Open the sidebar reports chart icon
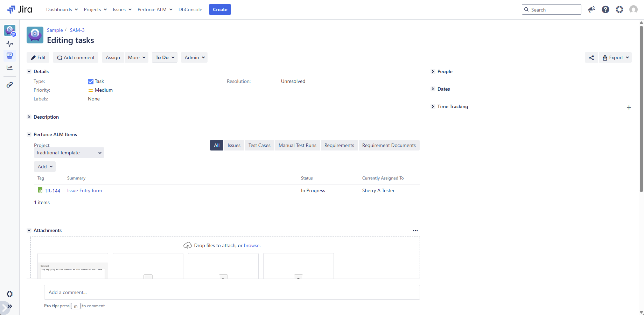 tap(10, 68)
